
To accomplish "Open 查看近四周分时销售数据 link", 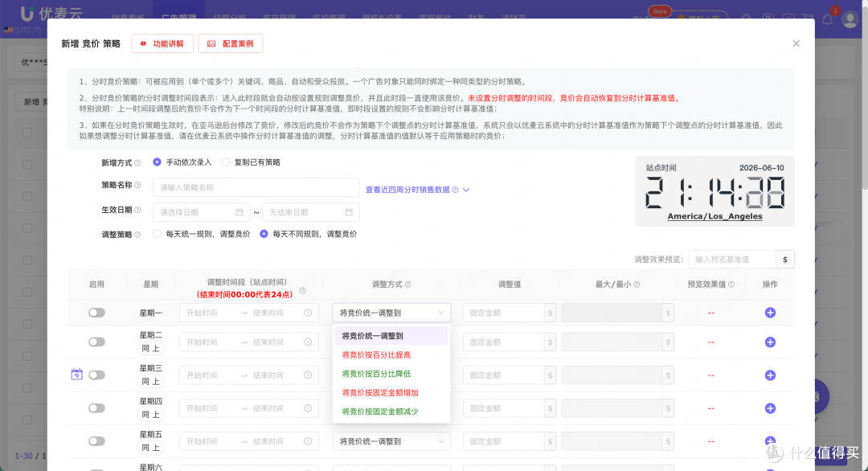I will tap(407, 190).
